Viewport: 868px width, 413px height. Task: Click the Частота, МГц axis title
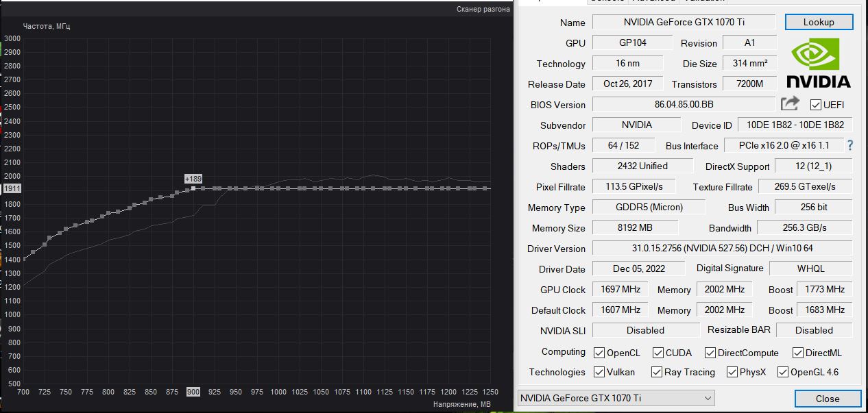(47, 26)
